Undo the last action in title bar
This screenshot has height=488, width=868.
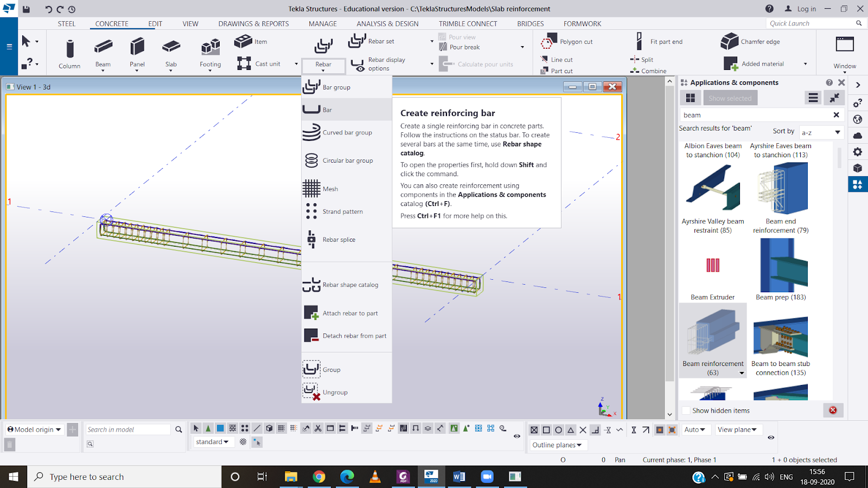tap(49, 9)
